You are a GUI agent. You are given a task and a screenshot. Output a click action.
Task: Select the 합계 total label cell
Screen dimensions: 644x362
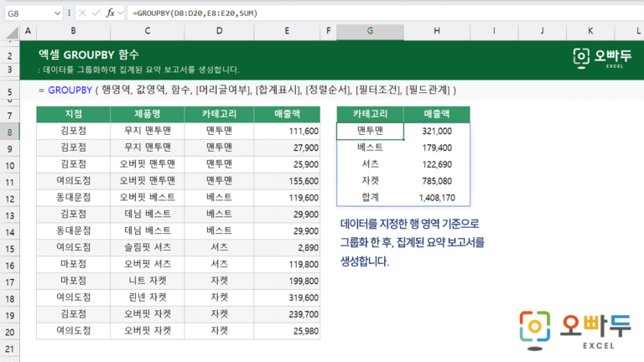coord(370,198)
